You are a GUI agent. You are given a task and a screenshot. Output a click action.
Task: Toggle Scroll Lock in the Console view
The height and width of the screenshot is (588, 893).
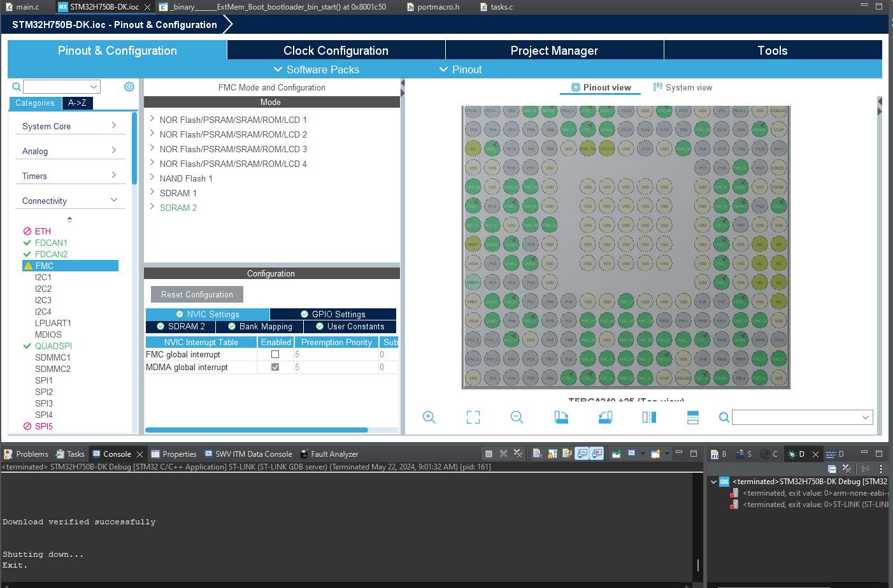552,454
